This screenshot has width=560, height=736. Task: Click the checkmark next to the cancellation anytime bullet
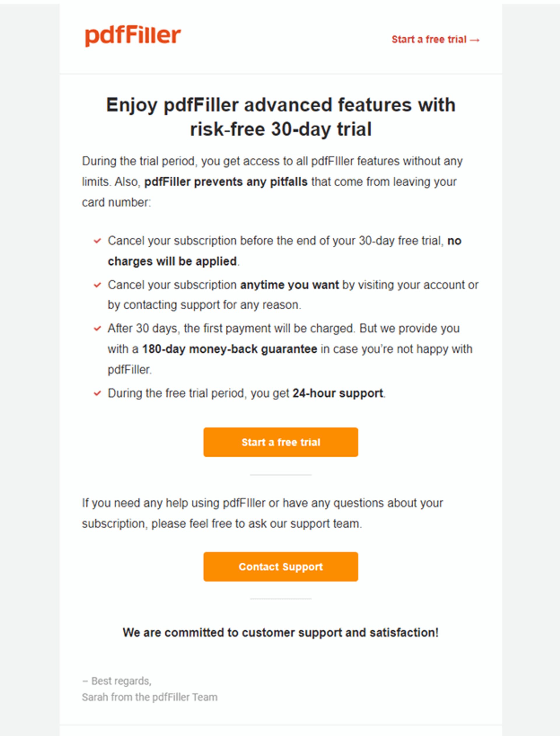(x=97, y=285)
